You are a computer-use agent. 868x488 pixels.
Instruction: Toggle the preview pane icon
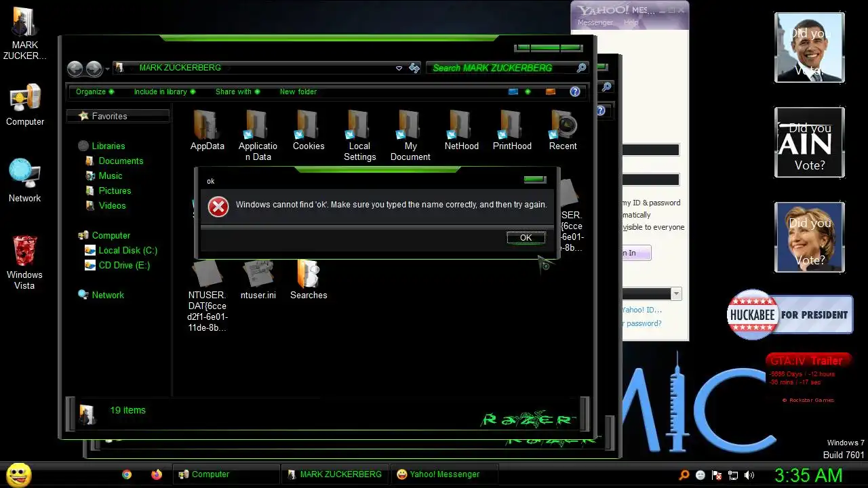coord(551,91)
